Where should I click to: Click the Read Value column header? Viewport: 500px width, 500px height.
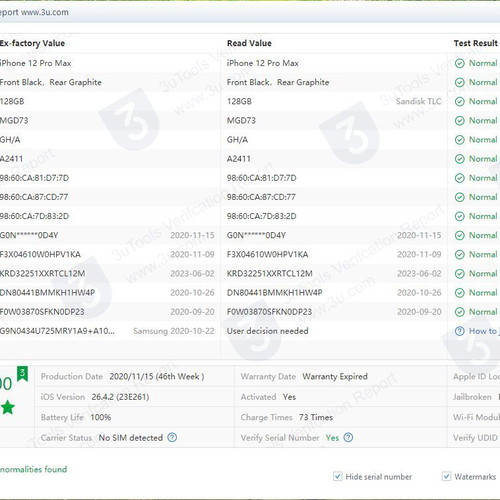[x=249, y=43]
